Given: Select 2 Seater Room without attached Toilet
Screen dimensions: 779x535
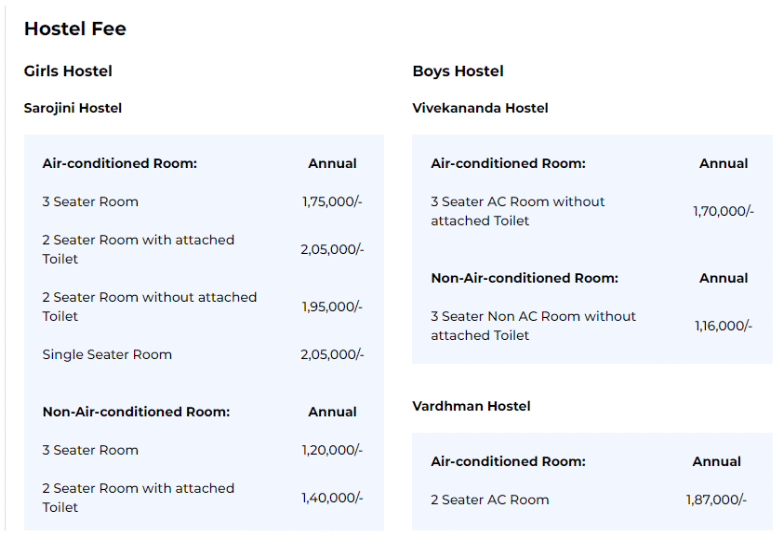Looking at the screenshot, I should (149, 307).
